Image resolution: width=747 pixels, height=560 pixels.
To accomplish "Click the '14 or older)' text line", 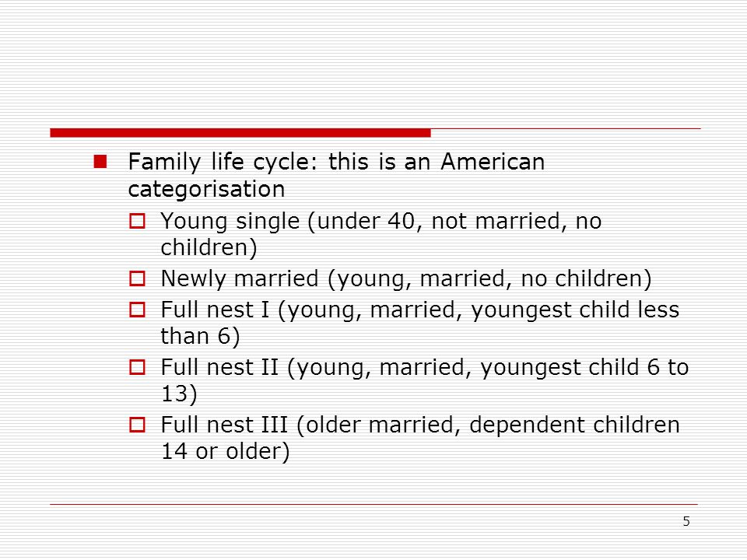I will click(x=226, y=451).
